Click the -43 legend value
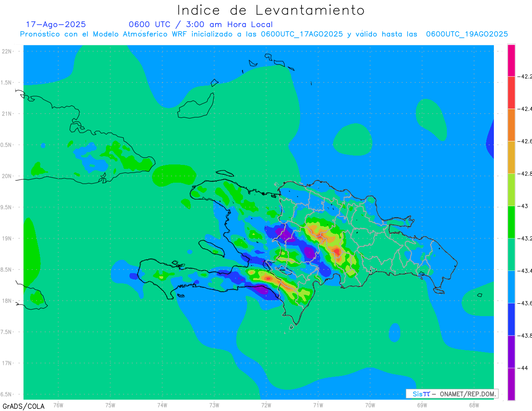This screenshot has width=532, height=411. coord(523,206)
